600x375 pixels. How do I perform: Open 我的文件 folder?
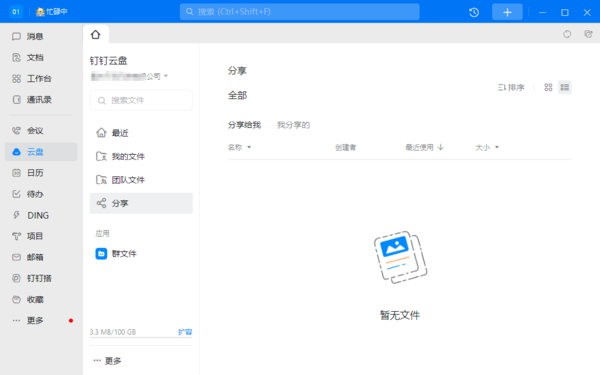pos(141,157)
